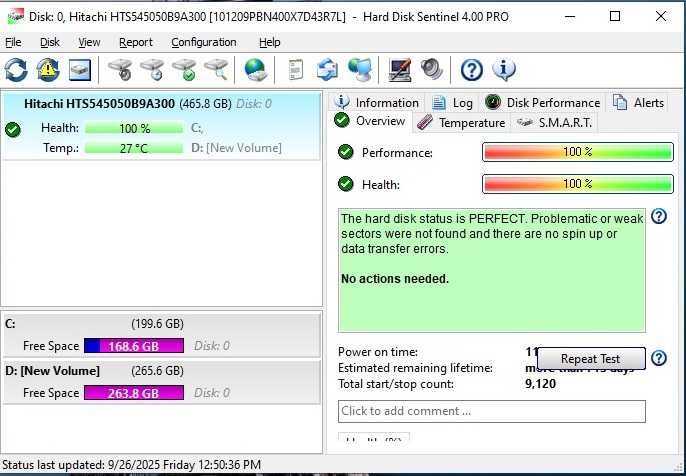Viewport: 686px width, 476px height.
Task: Switch to the Log tab
Action: tap(452, 103)
